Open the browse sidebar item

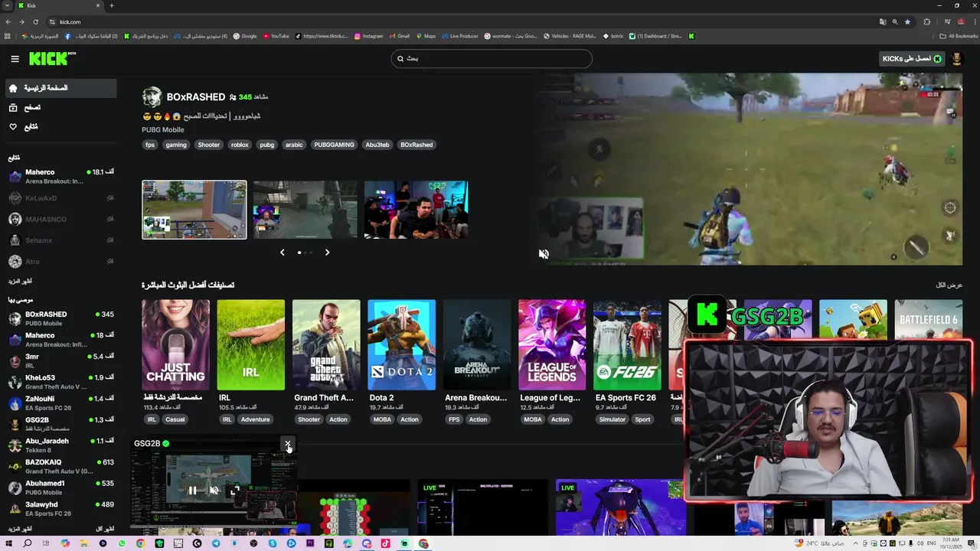60,107
